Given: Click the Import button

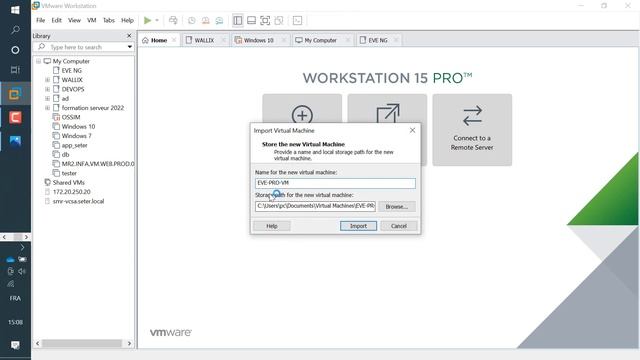Looking at the screenshot, I should (358, 226).
